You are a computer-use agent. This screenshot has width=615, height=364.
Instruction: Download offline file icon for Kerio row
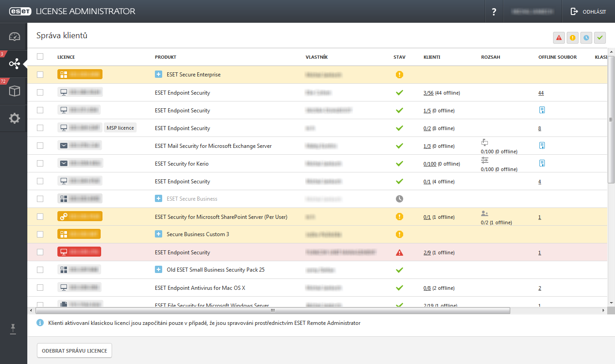click(542, 163)
